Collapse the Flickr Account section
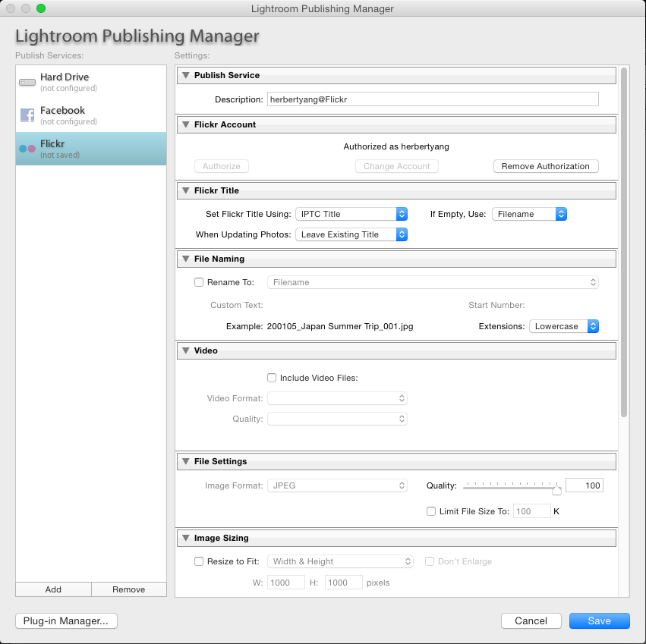Image resolution: width=646 pixels, height=644 pixels. pos(186,124)
